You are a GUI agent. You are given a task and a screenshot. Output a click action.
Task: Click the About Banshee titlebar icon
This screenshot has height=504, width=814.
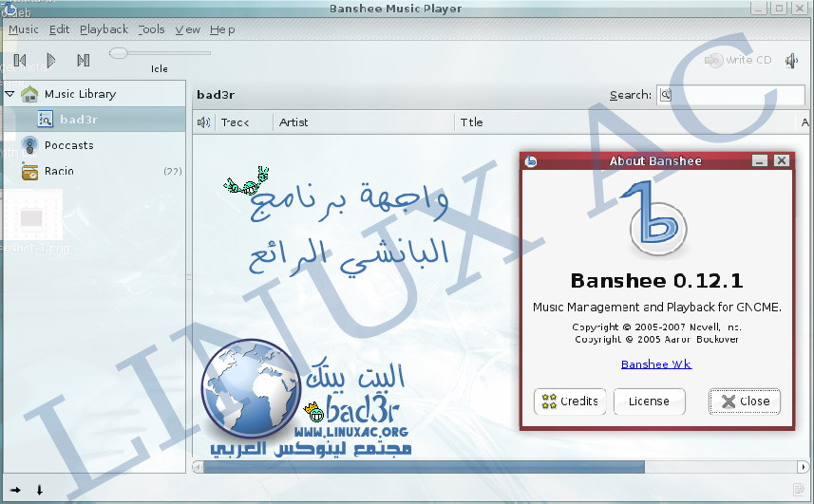point(531,161)
